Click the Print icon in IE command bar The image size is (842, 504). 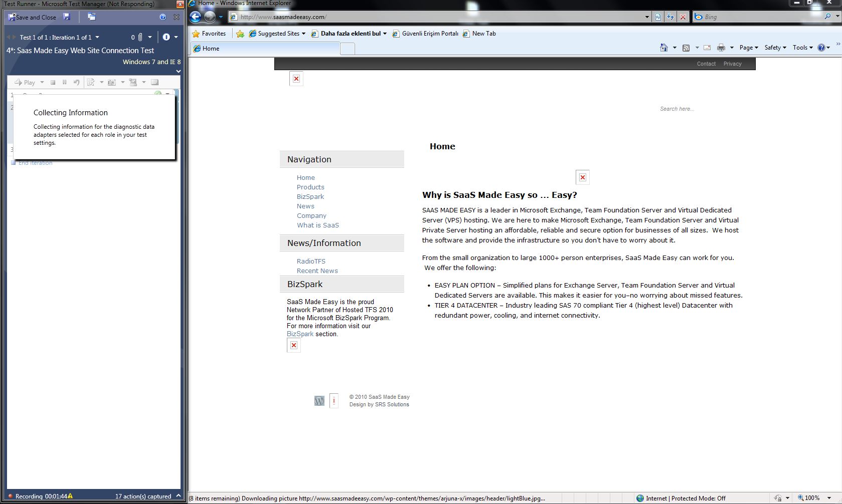(x=721, y=48)
